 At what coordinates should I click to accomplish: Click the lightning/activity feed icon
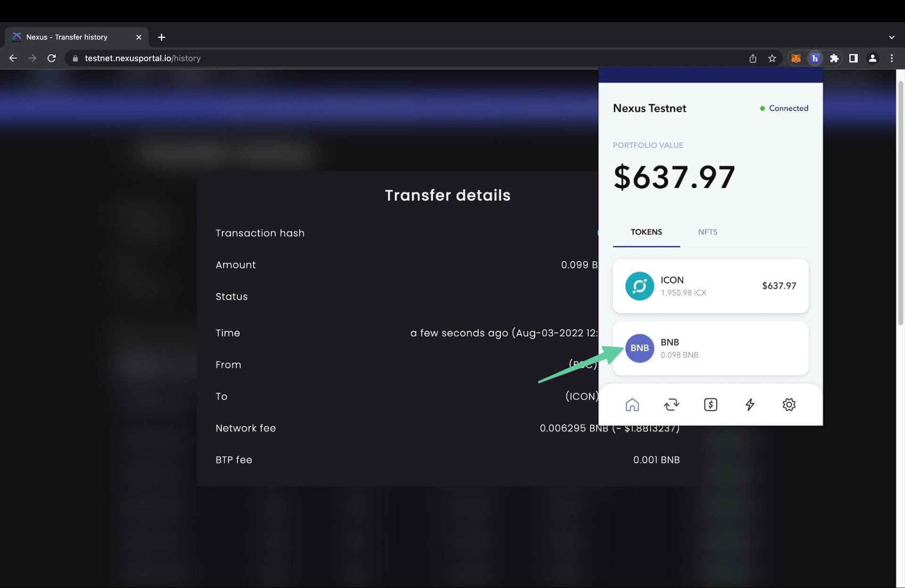point(750,403)
